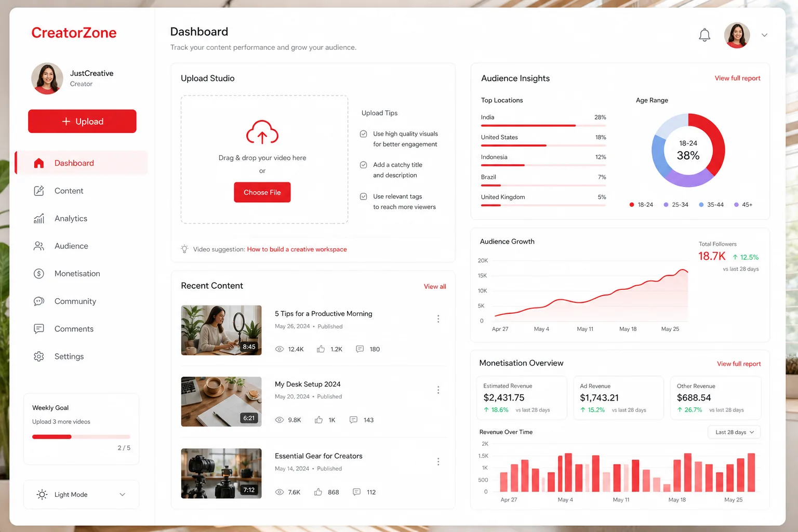Open the Last 28 days revenue dropdown

point(734,432)
